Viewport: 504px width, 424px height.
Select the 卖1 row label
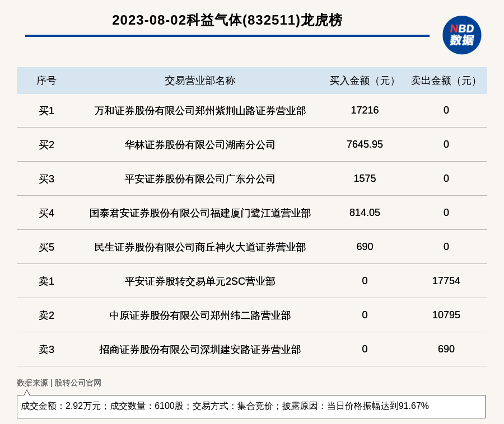pyautogui.click(x=46, y=281)
